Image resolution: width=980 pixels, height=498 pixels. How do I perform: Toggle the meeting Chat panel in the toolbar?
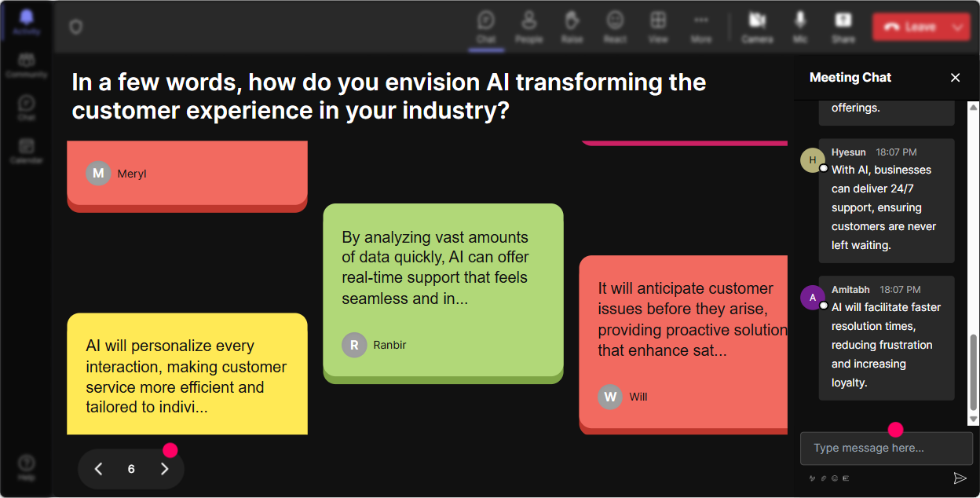click(x=486, y=27)
